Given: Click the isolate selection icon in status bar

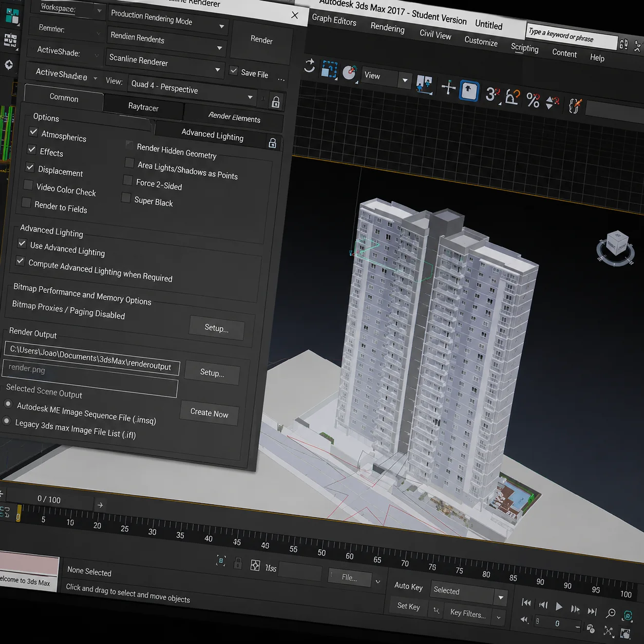Looking at the screenshot, I should [221, 560].
